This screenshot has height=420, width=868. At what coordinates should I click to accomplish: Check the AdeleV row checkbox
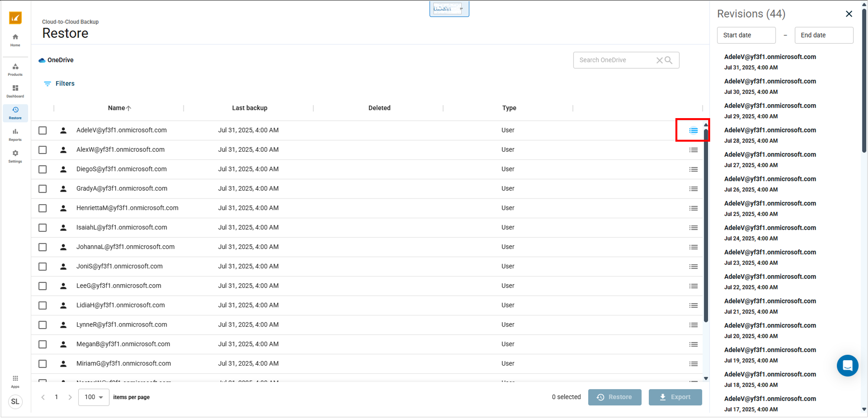[x=42, y=130]
